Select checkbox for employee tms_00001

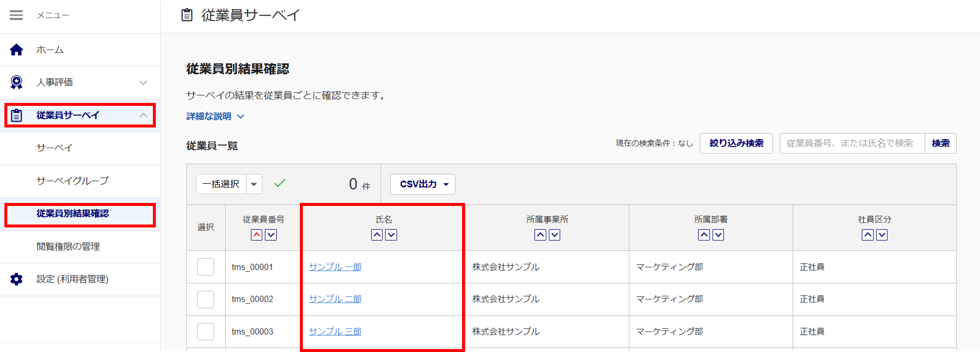pyautogui.click(x=206, y=267)
